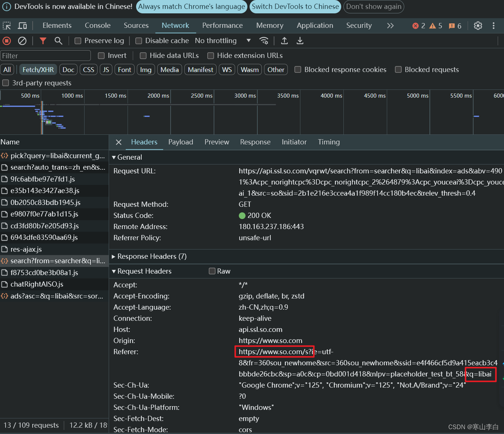
Task: Open network conditions wifi icon
Action: 264,41
